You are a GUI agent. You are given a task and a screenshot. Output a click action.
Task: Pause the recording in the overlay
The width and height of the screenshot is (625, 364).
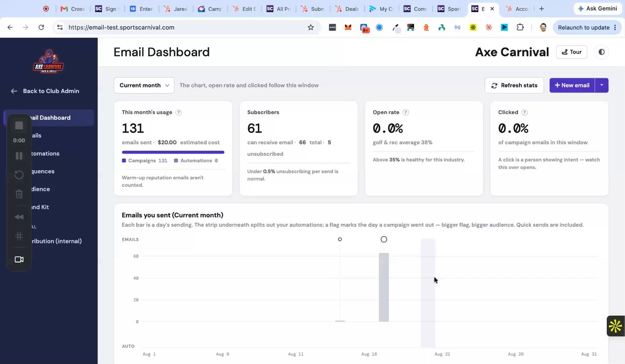(19, 156)
